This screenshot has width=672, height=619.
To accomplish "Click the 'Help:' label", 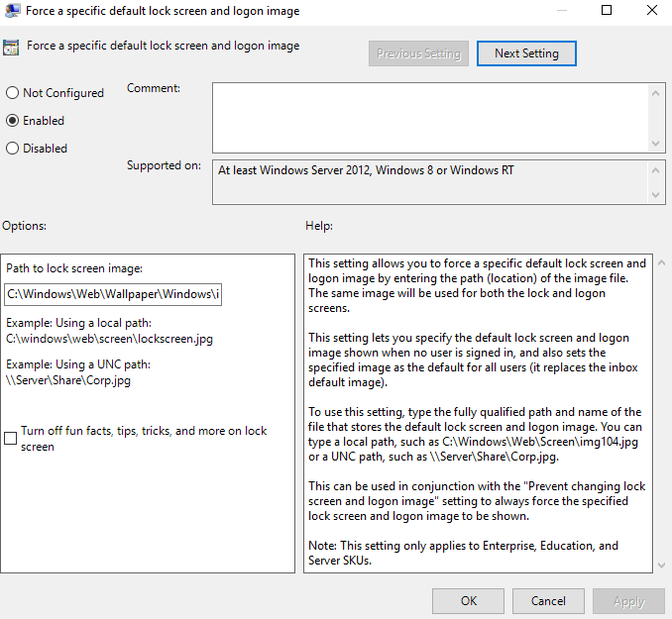I will (x=319, y=226).
